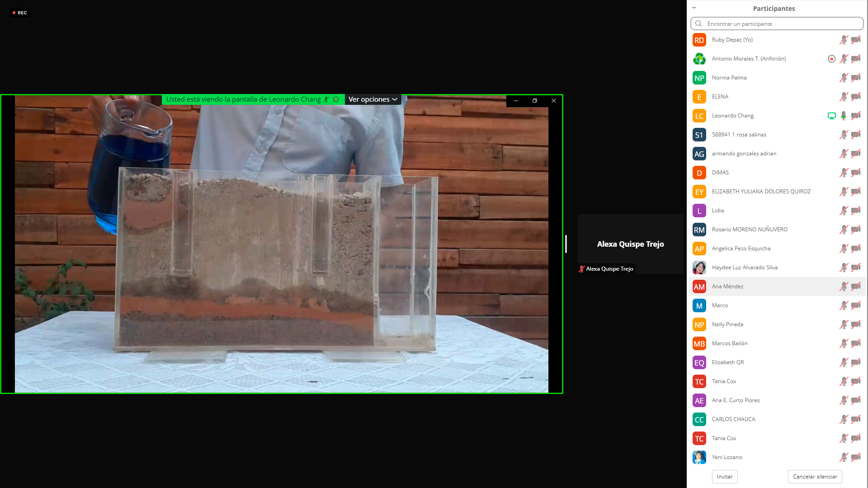Viewport: 868px width, 488px height.
Task: Click the EQ avatar for Elizabeth QR
Action: pos(699,362)
